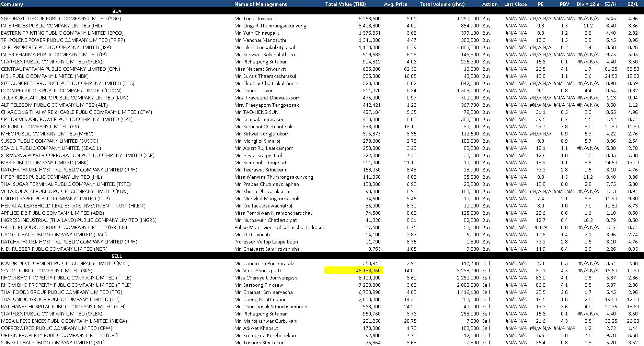Select SUSCO PUBLIC COMPANY LIMITED (SUSCO) cell
644x346 pixels.
tap(49, 141)
